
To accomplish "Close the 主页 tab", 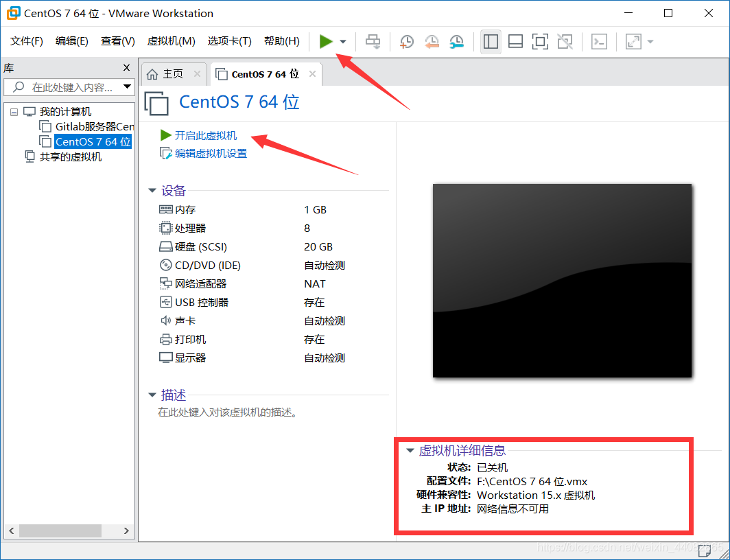I will click(197, 73).
